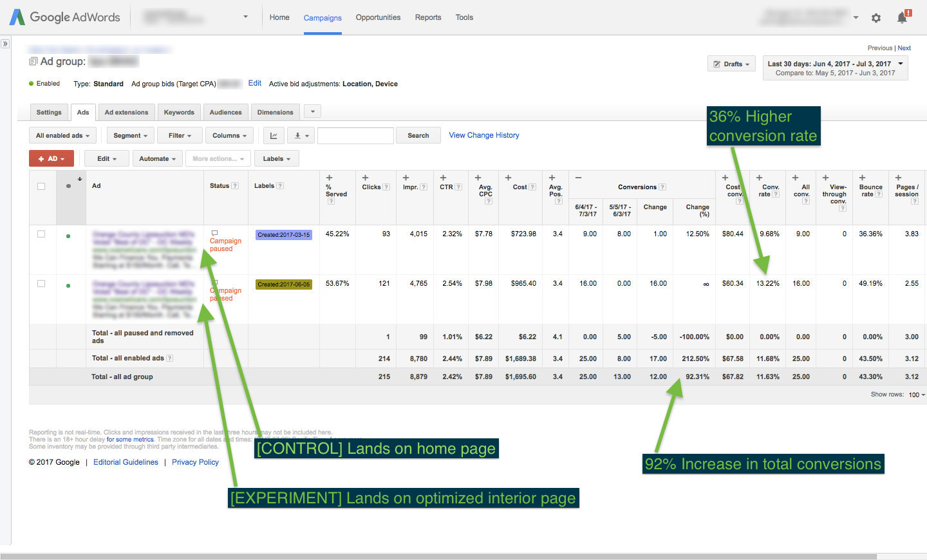The height and width of the screenshot is (560, 927).
Task: Open the Reports menu
Action: pos(428,17)
